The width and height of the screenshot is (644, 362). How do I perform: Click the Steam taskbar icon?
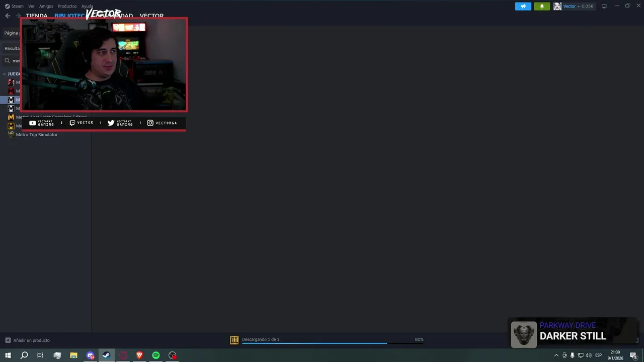(106, 355)
